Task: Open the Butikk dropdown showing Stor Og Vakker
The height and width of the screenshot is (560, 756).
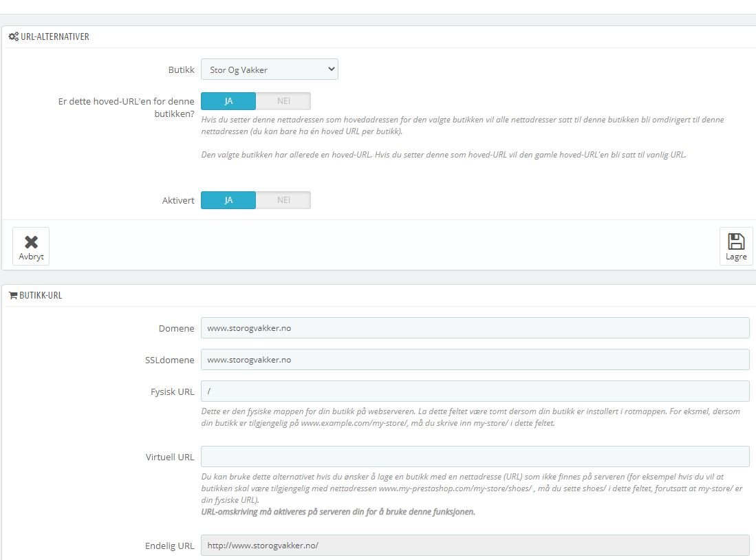Action: click(x=270, y=69)
